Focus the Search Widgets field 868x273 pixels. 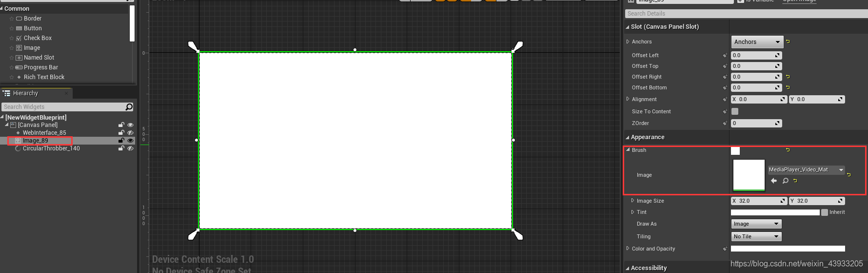(x=63, y=107)
